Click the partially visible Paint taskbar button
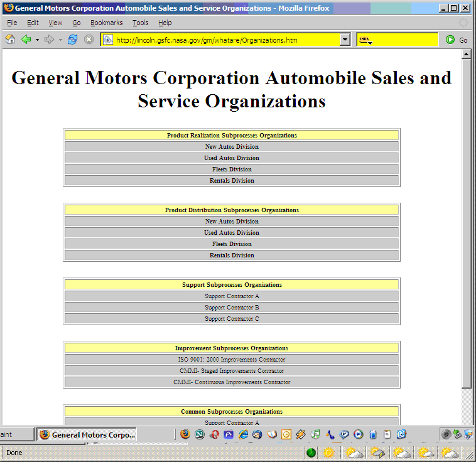Viewport: 476px width, 462px height. (x=16, y=434)
